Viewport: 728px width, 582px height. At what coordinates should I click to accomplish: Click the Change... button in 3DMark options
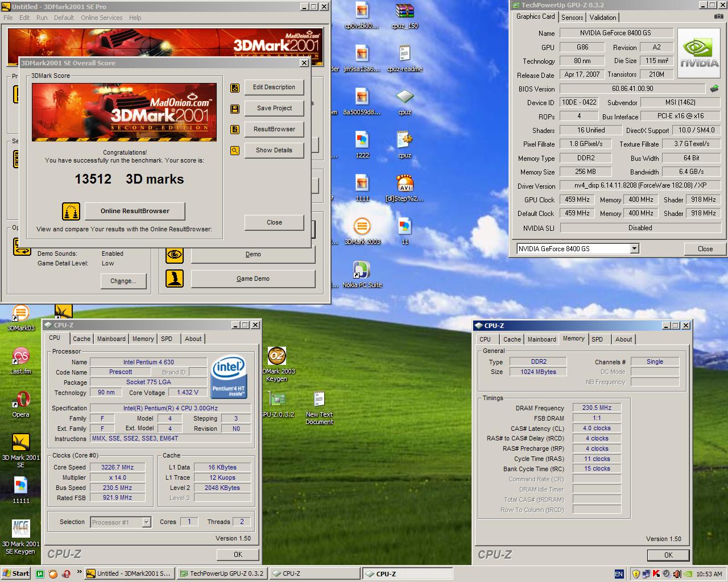click(123, 281)
